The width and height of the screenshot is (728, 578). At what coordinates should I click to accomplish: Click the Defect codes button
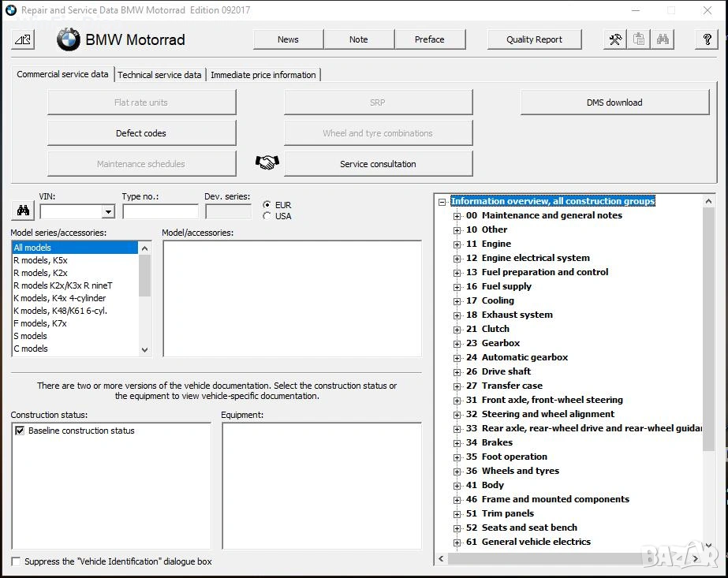(x=141, y=133)
